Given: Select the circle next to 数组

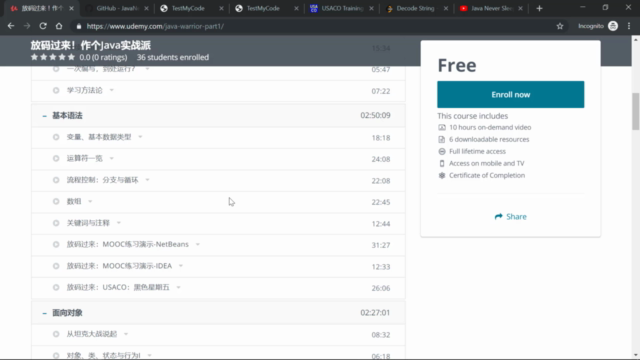Looking at the screenshot, I should [x=56, y=201].
